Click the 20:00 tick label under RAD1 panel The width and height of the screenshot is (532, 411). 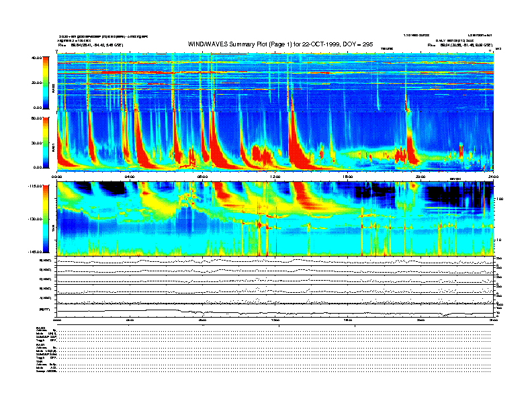tap(420, 177)
